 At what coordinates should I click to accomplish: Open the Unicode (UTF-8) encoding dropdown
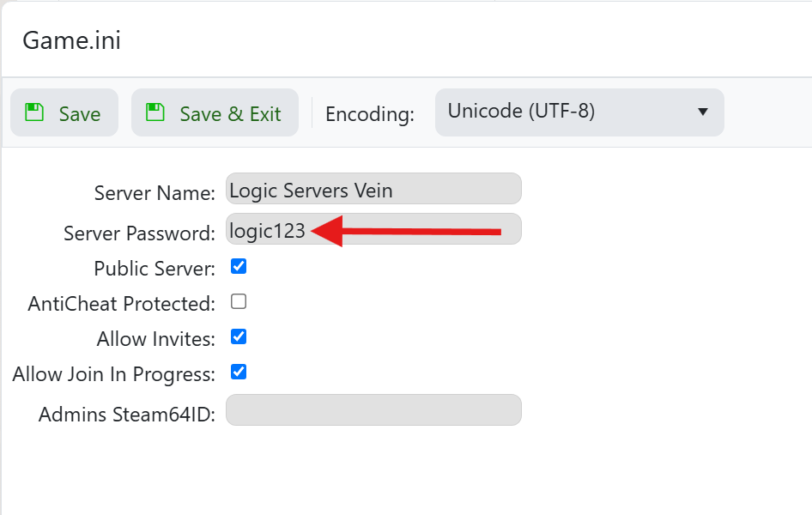click(x=579, y=112)
